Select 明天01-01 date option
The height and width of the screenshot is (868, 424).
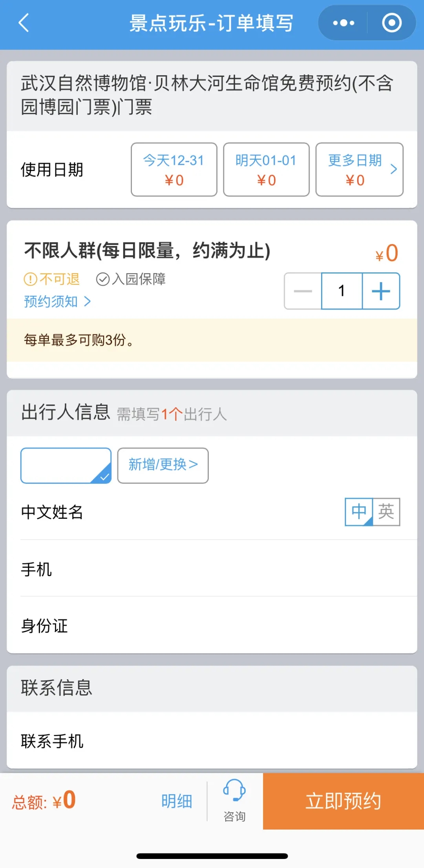click(x=266, y=170)
